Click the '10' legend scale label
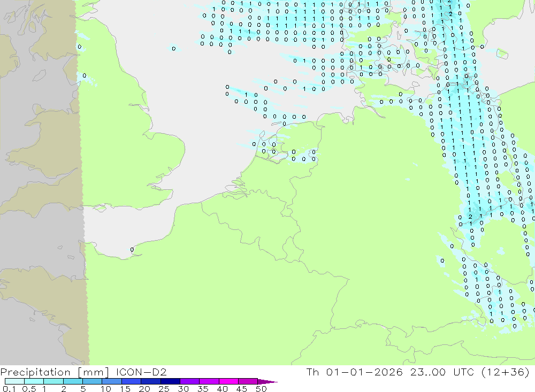Image resolution: width=535 pixels, height=392 pixels. [x=106, y=389]
